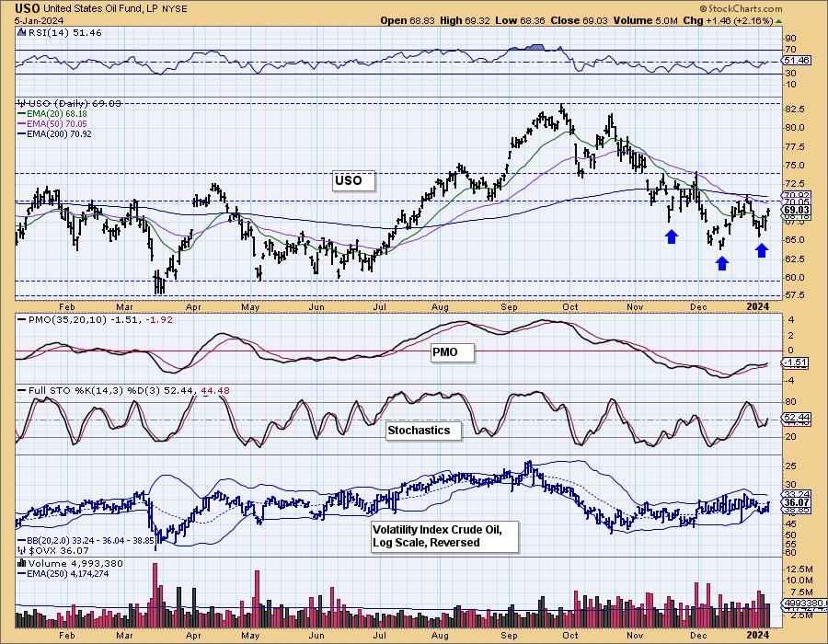
Task: Click the NYSE exchange label
Action: [x=177, y=9]
